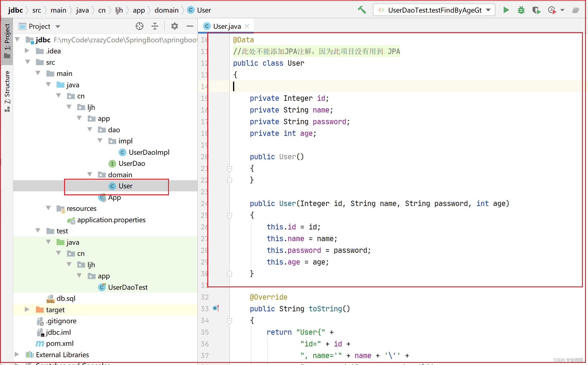Start debugging with the bug icon
The width and height of the screenshot is (588, 365).
[x=521, y=10]
